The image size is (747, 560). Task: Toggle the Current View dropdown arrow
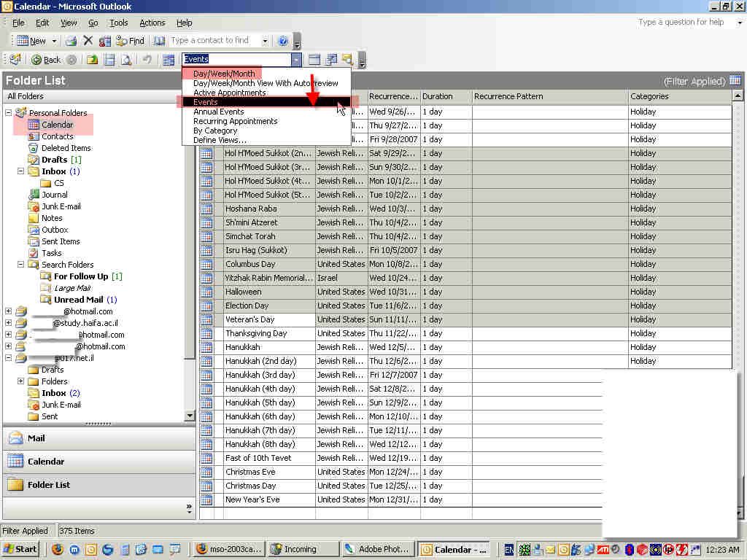click(x=296, y=60)
